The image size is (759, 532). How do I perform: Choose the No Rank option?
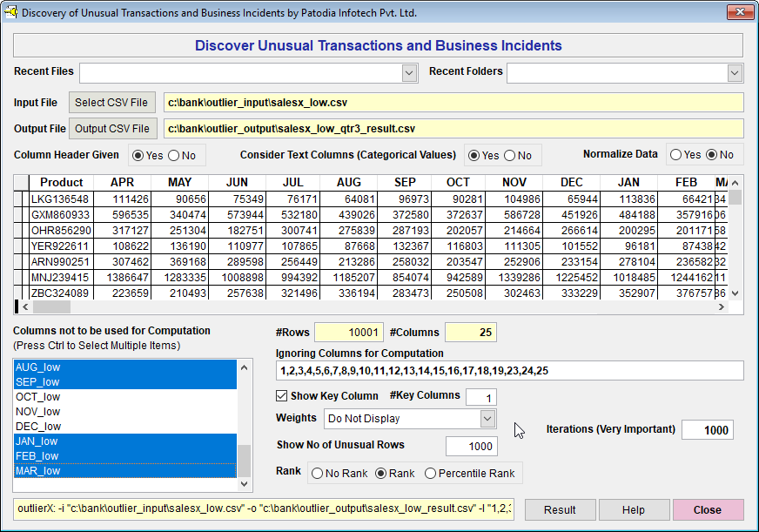point(318,474)
